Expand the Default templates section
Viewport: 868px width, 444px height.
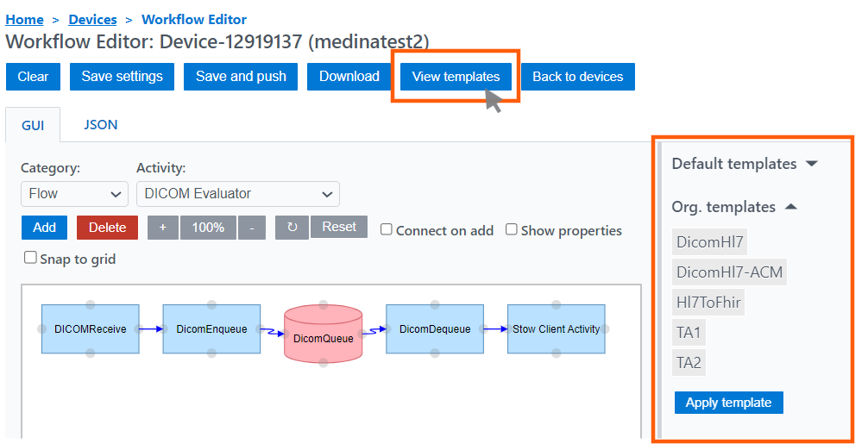[x=744, y=164]
